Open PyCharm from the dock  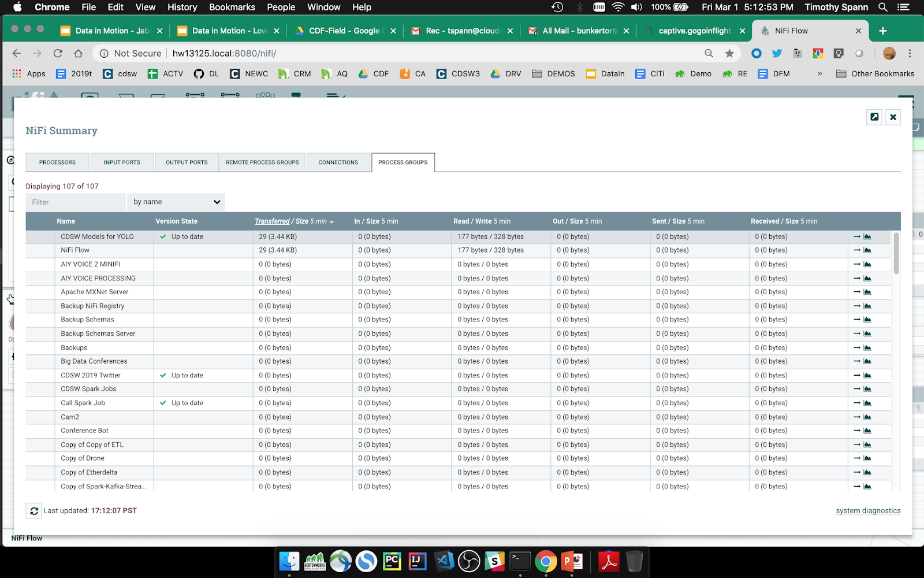pos(392,561)
